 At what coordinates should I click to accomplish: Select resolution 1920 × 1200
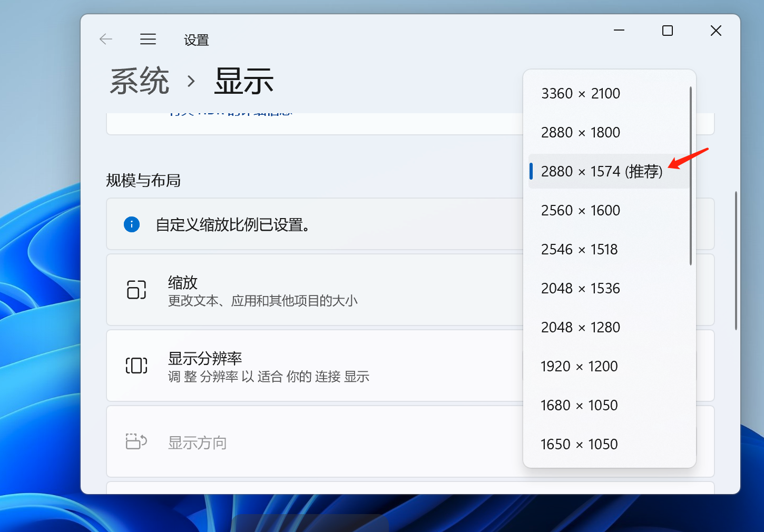coord(609,367)
